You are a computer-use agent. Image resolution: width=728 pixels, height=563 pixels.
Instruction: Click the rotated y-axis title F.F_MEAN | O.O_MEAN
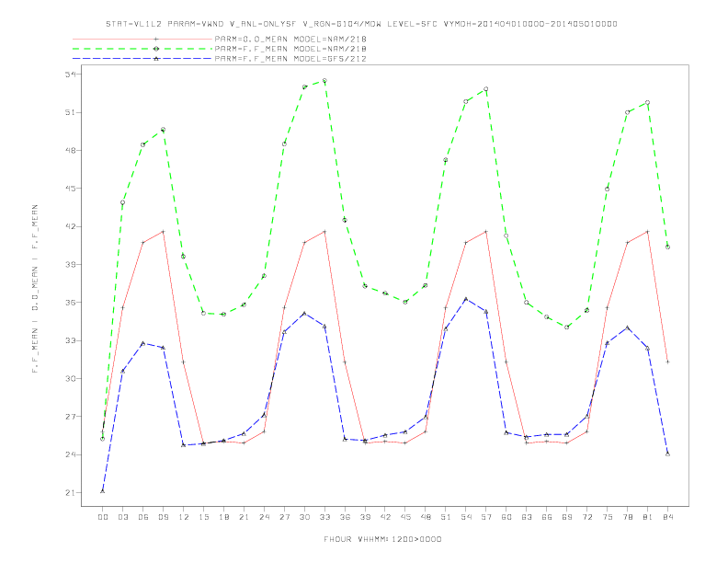pos(35,289)
